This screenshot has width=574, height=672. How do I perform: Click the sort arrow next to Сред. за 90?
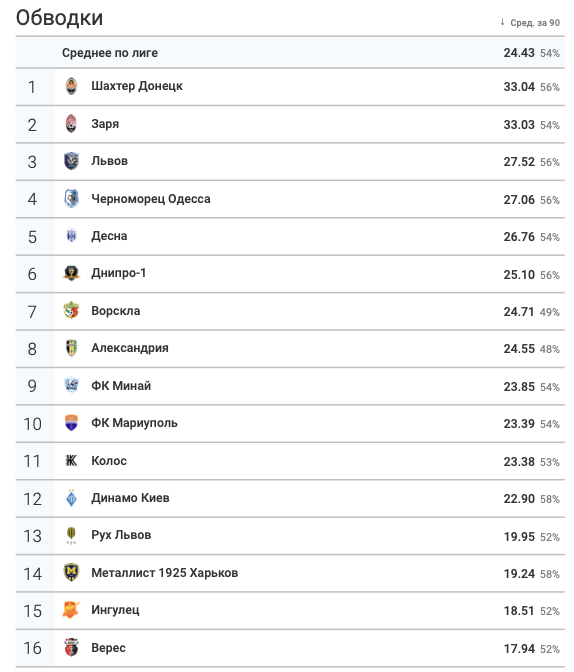(502, 22)
